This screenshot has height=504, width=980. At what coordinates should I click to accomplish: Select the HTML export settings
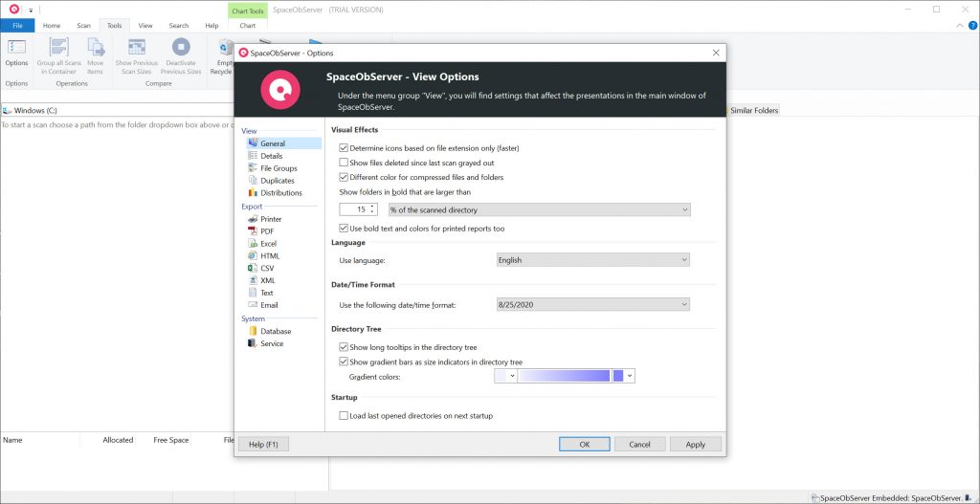click(x=270, y=256)
